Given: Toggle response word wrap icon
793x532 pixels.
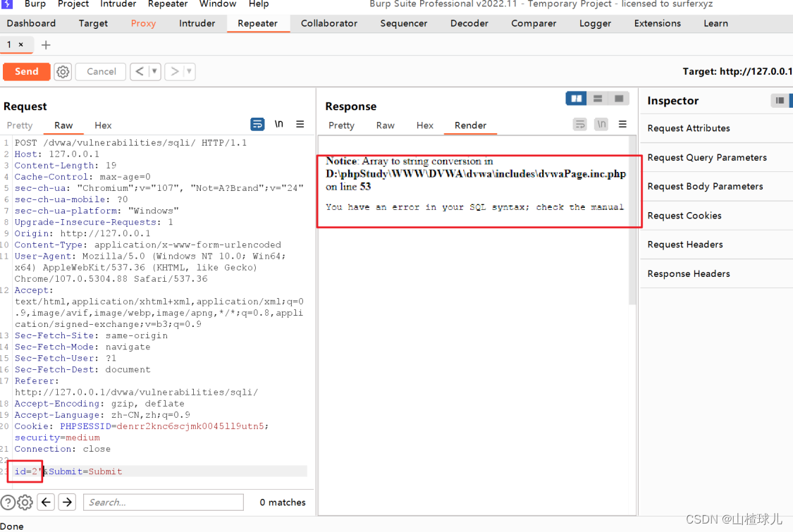Looking at the screenshot, I should tap(580, 124).
